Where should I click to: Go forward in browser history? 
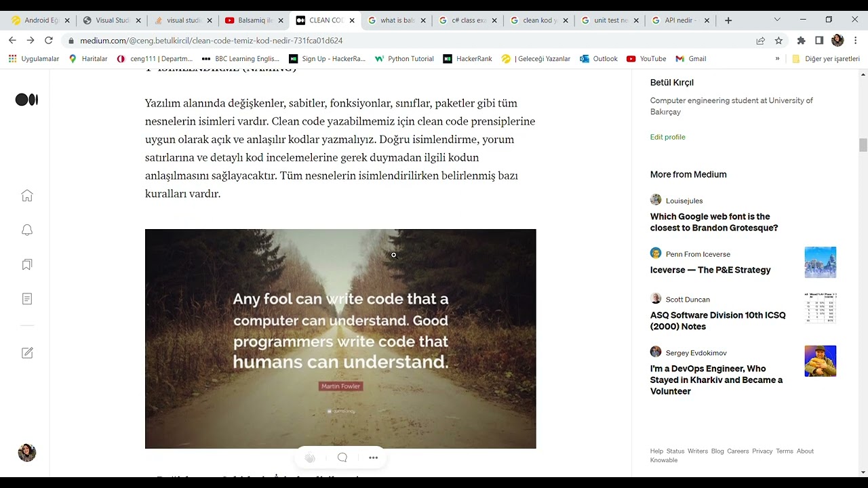[31, 41]
